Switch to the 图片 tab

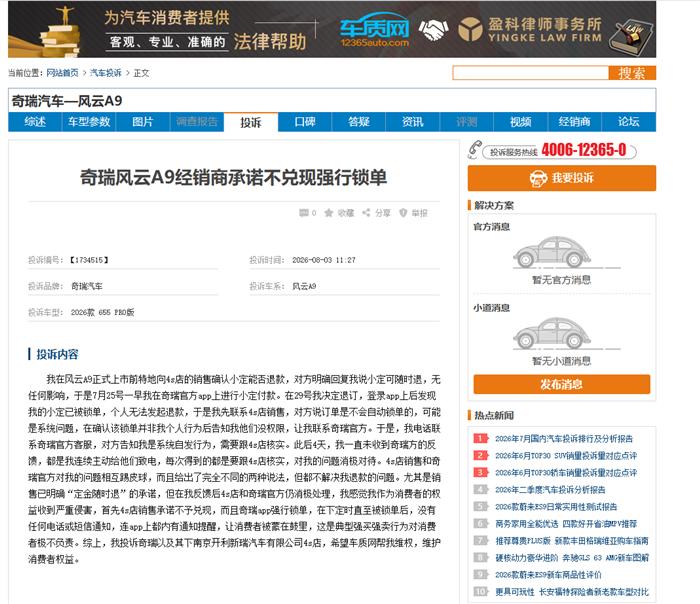[143, 122]
